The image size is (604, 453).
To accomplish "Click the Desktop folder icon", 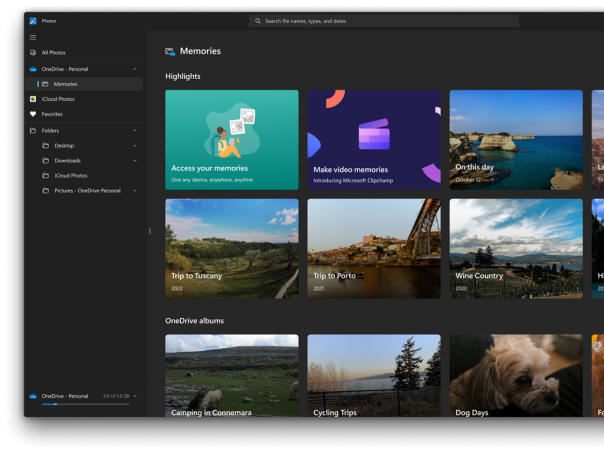I will pos(46,145).
